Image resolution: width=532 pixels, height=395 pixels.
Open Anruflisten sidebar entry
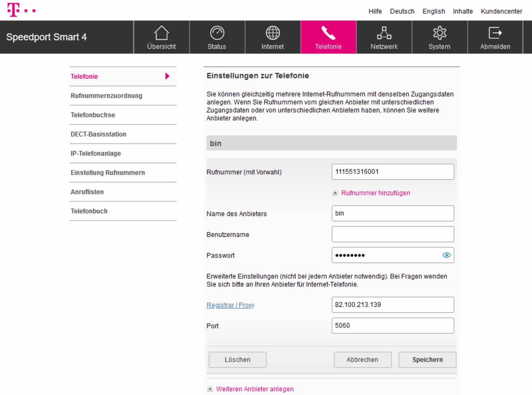[123, 192]
